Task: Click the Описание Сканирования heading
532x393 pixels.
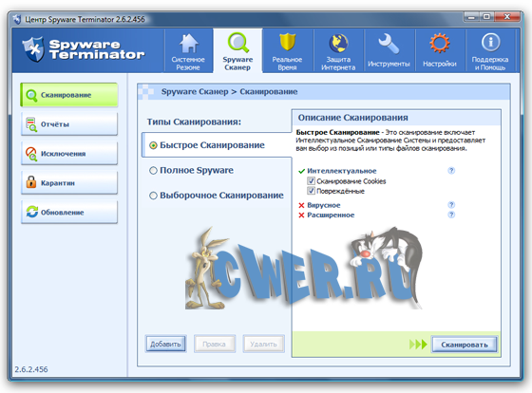Action: (x=352, y=118)
